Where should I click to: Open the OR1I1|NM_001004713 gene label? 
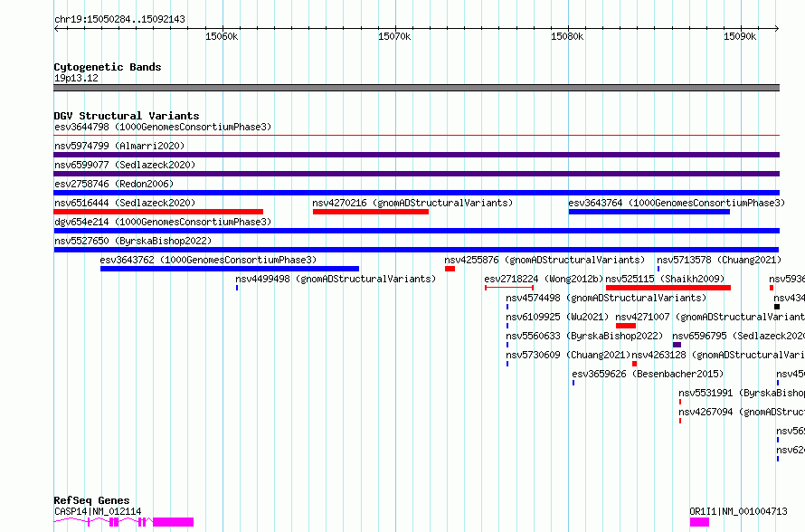pyautogui.click(x=738, y=511)
